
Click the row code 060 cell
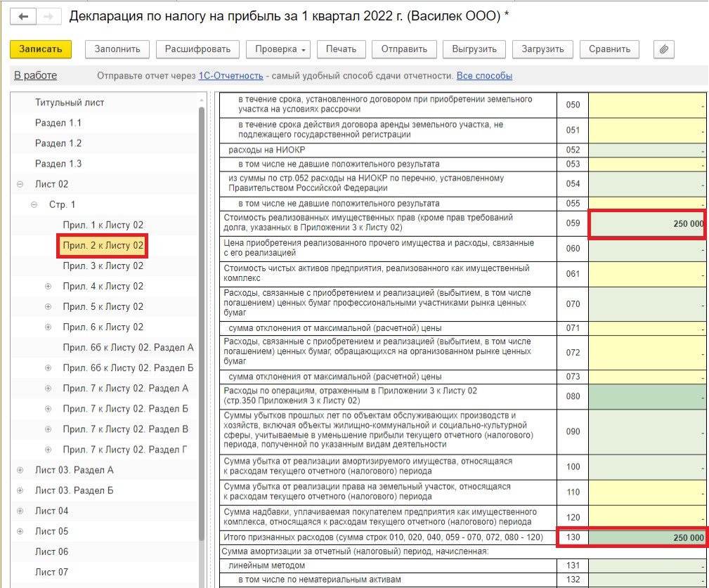tap(573, 249)
